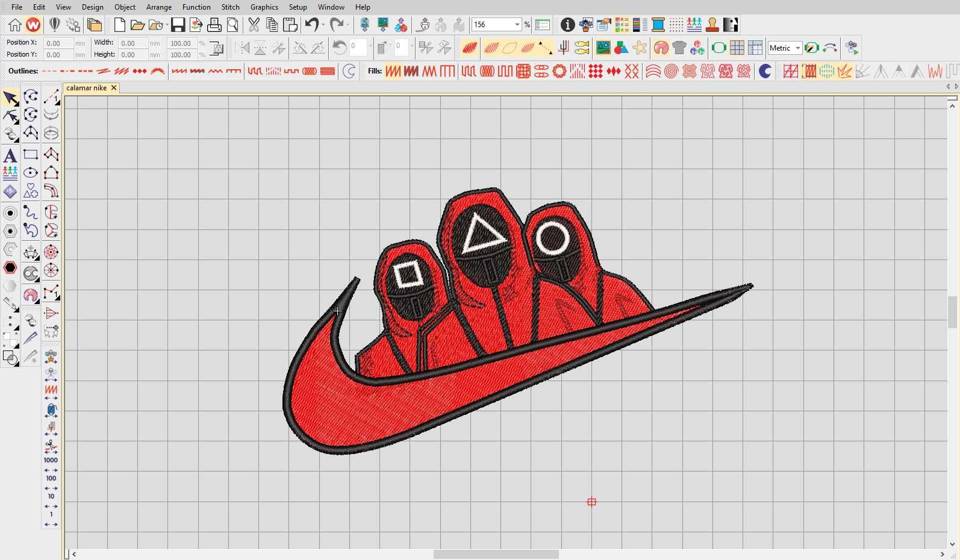Viewport: 960px width, 560px height.
Task: Click the horizontal scrollbar thumb
Action: tap(496, 554)
